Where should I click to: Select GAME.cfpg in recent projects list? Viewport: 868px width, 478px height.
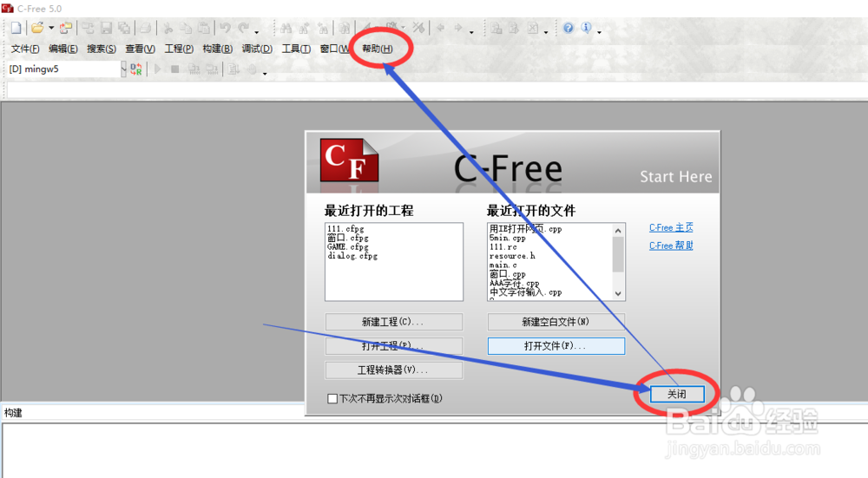point(348,246)
